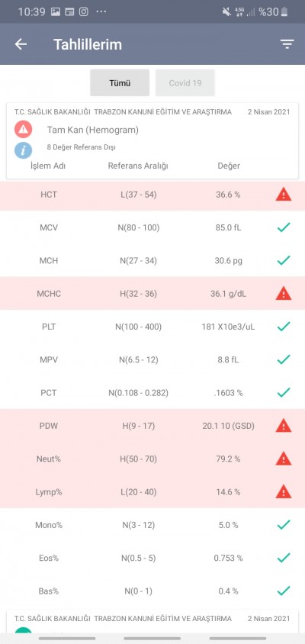
Task: Tap warning triangle on MCHC row
Action: pyautogui.click(x=283, y=293)
